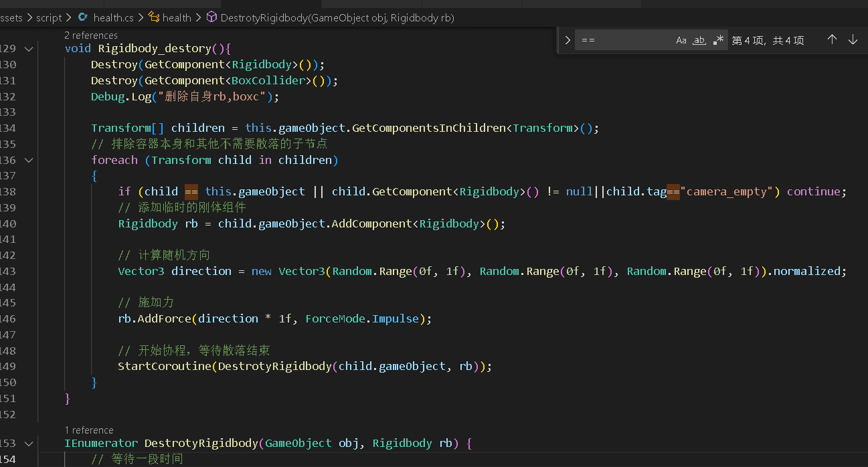The image size is (868, 467).
Task: Click BoxCollider in the Destroy call
Action: click(x=268, y=80)
